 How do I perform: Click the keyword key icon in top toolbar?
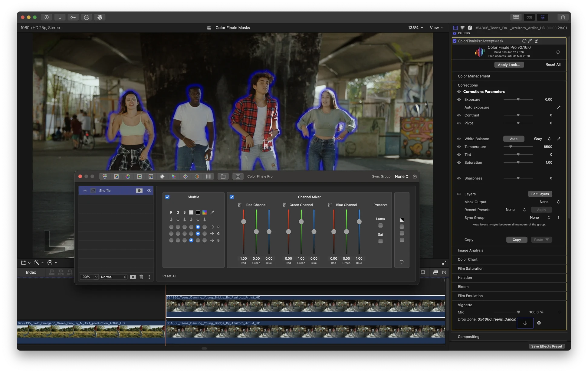pyautogui.click(x=73, y=17)
